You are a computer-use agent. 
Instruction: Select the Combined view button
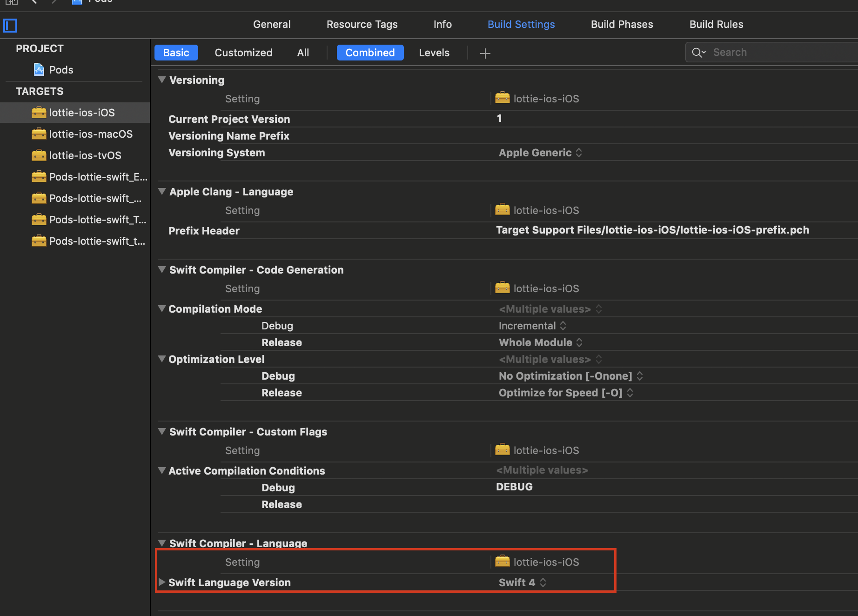[x=370, y=53]
